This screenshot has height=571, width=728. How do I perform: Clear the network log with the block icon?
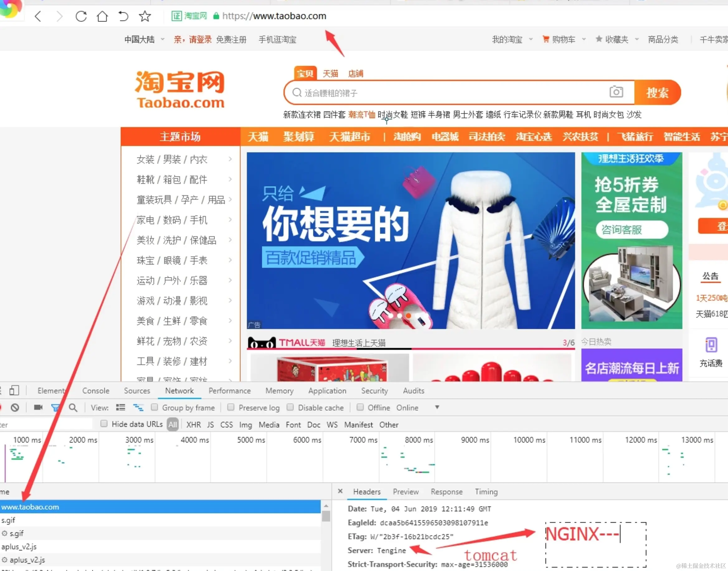pos(14,408)
